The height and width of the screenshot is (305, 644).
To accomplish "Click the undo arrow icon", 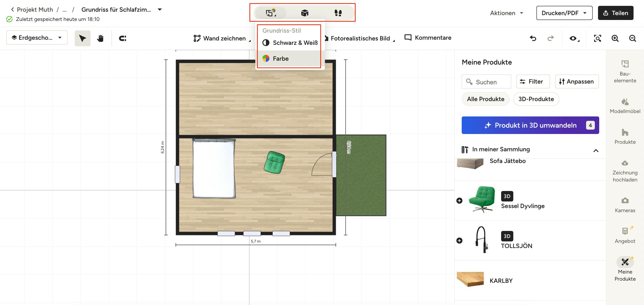I will tap(533, 38).
